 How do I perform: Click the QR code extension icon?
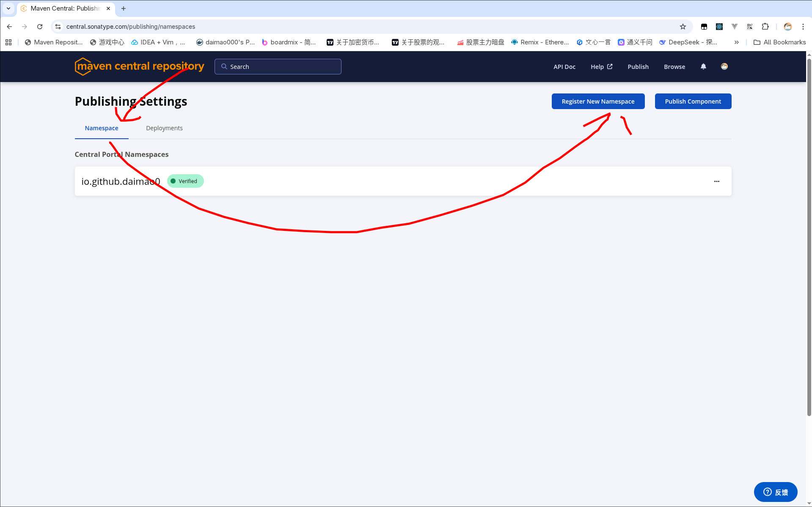click(750, 27)
